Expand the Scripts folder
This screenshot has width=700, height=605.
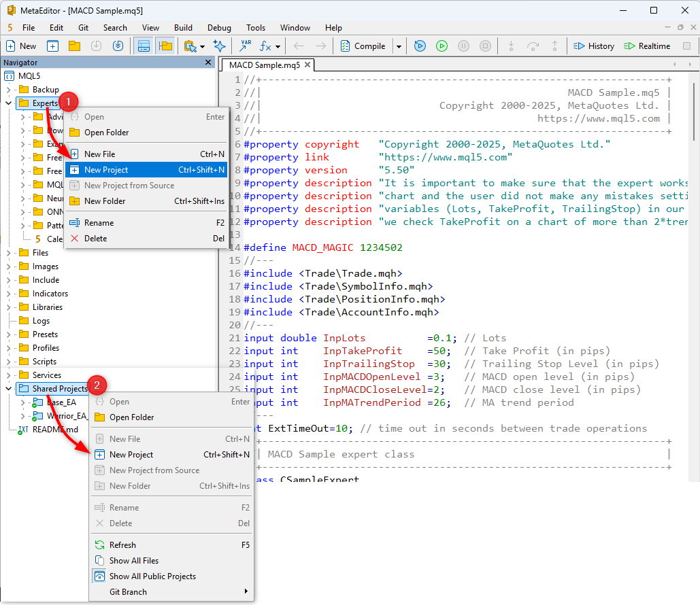click(8, 362)
